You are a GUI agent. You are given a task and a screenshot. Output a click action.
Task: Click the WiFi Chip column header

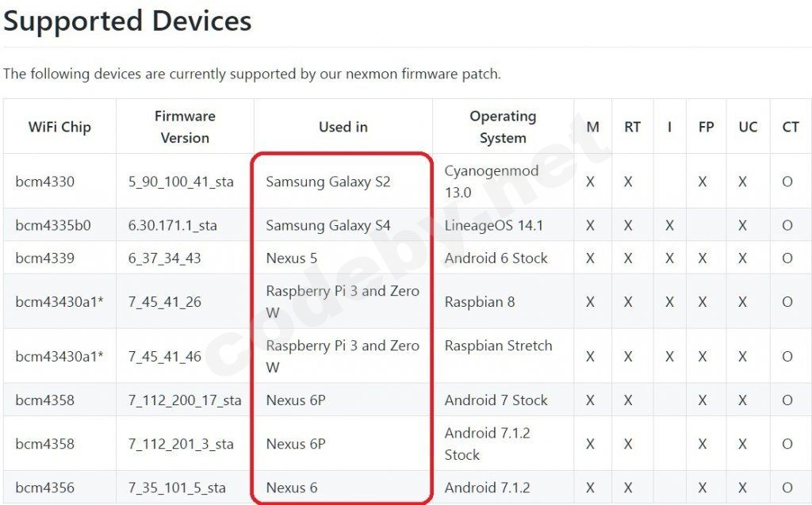(x=59, y=127)
